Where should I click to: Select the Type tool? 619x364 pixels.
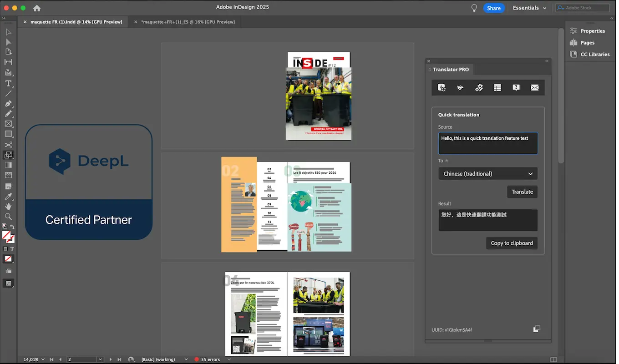[x=8, y=83]
